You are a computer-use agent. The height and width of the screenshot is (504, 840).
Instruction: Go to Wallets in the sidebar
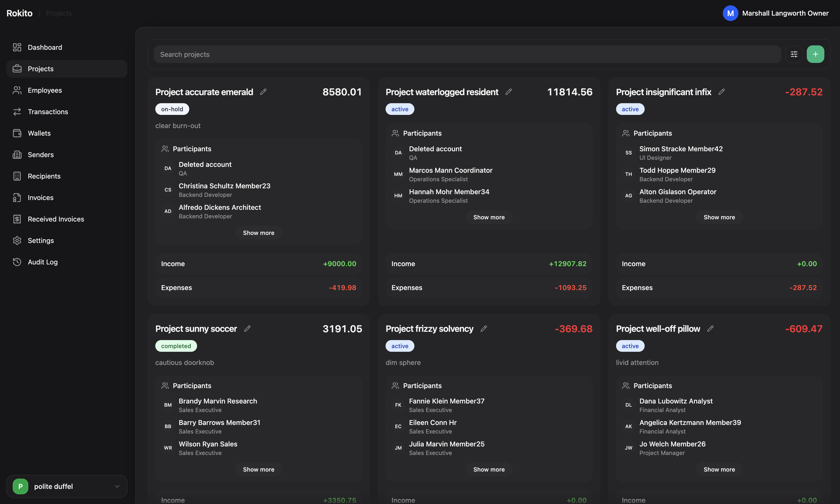(39, 133)
